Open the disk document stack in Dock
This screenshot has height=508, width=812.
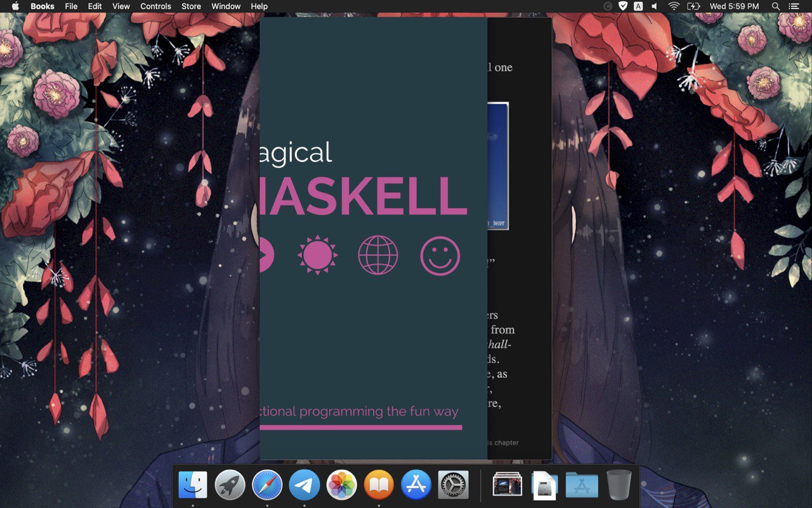coord(544,485)
